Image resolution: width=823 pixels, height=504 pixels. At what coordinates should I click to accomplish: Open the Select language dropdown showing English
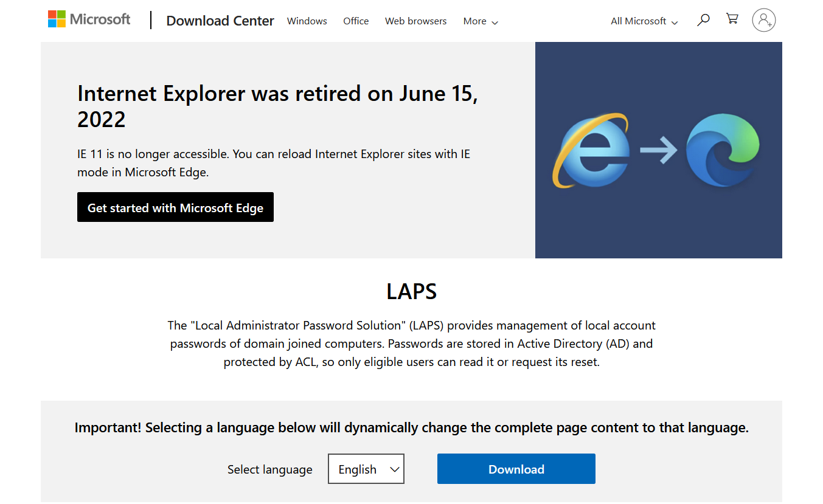(366, 469)
